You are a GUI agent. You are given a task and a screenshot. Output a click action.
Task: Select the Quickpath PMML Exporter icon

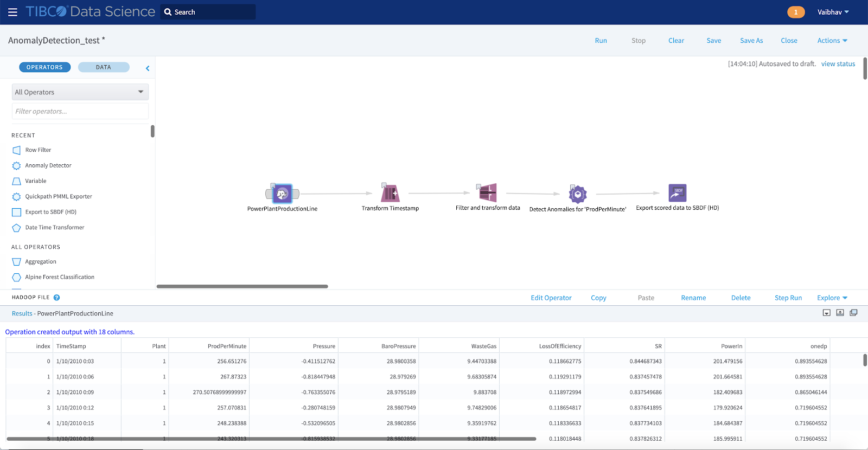tap(17, 197)
